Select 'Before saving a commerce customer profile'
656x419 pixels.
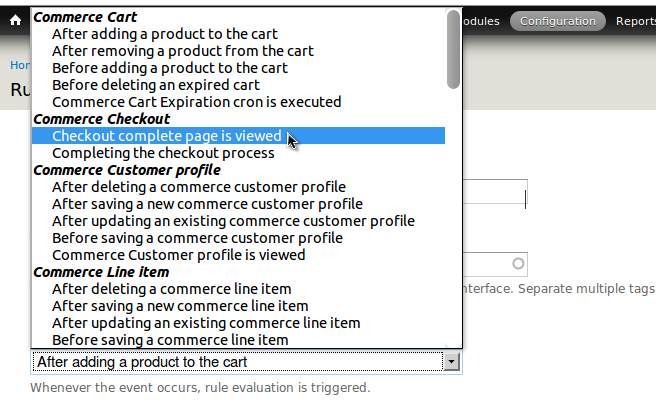pos(197,238)
